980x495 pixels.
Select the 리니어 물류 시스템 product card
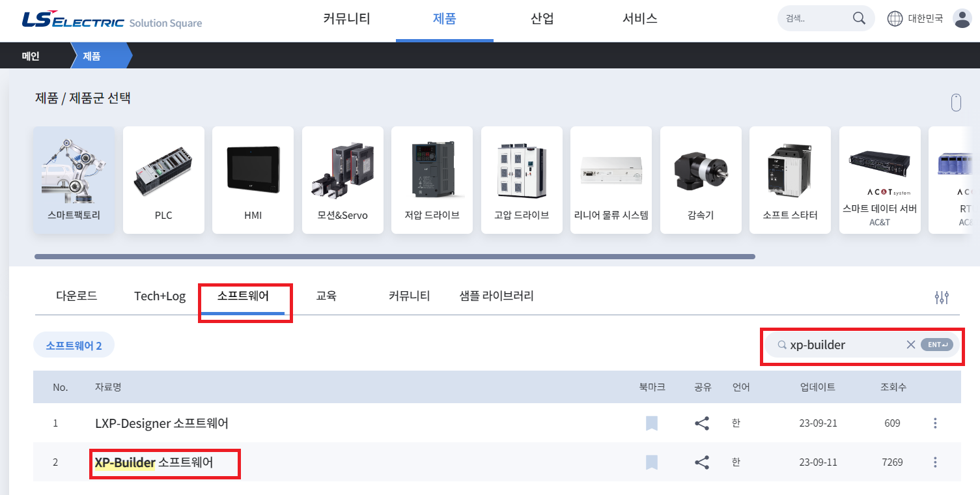611,180
